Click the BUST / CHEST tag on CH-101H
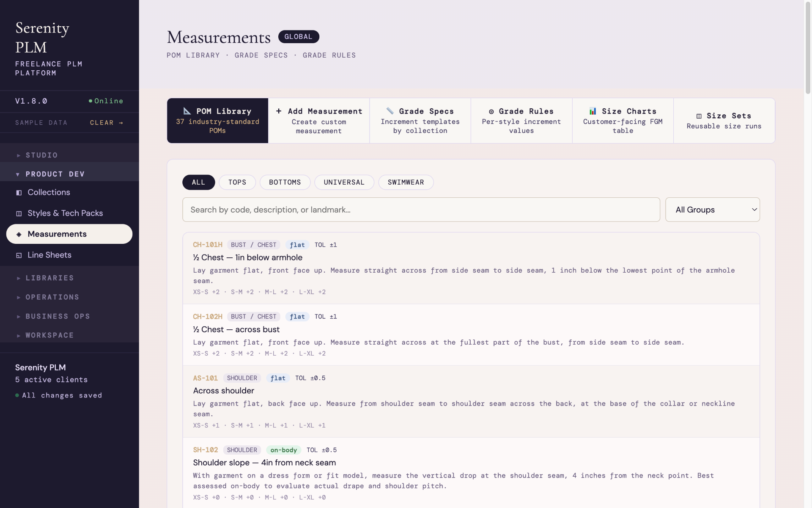Screen dimensions: 812x508 pyautogui.click(x=254, y=245)
